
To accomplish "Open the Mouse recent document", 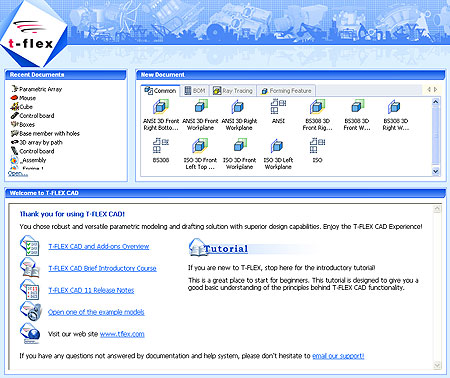I will point(23,98).
